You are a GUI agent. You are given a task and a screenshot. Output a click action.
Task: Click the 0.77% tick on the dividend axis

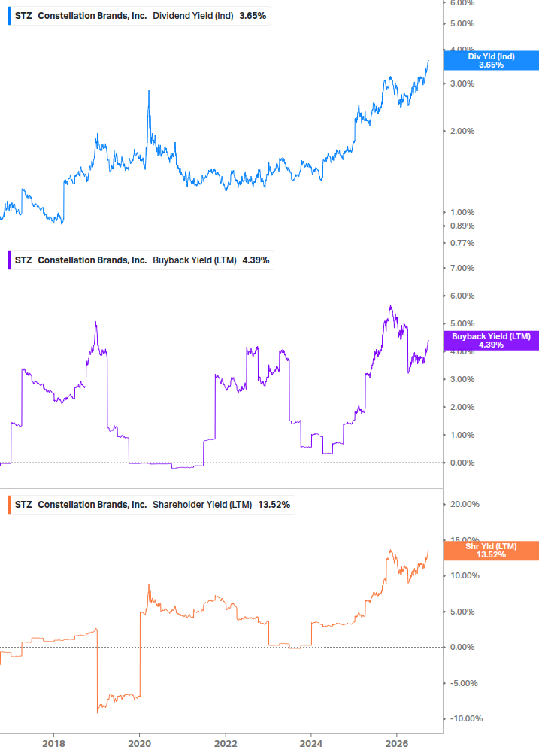point(462,243)
